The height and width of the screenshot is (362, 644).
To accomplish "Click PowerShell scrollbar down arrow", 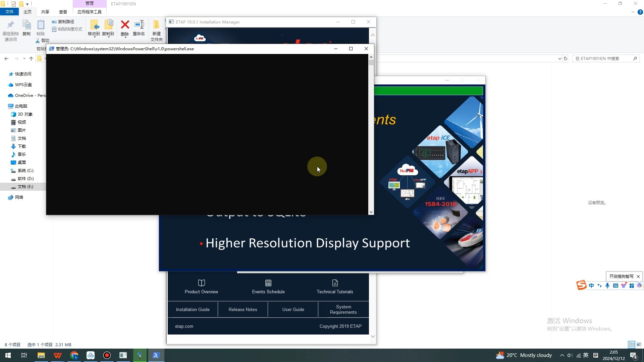I will point(371,212).
